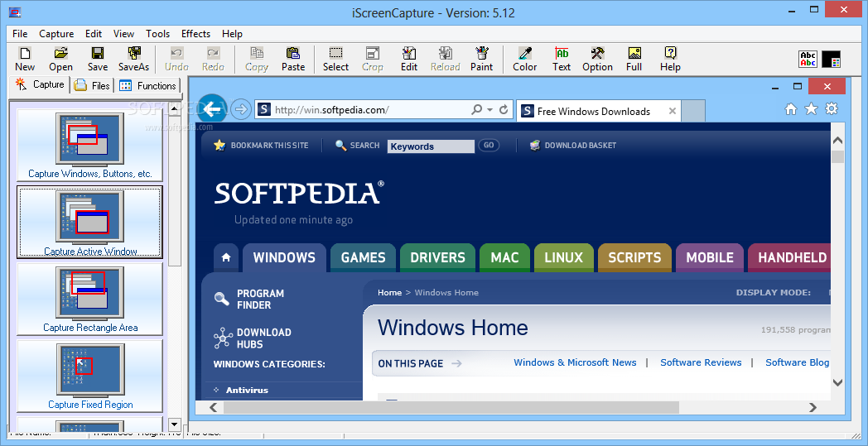Choose Capture Fixed Region thumbnail
Screen dimensions: 868x446
coord(89,376)
